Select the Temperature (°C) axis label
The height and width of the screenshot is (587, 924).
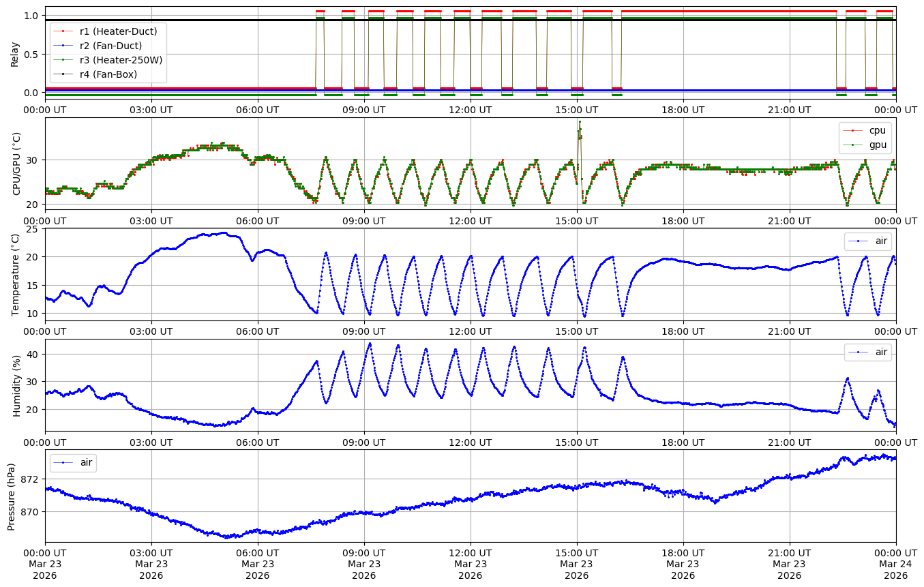pyautogui.click(x=15, y=274)
